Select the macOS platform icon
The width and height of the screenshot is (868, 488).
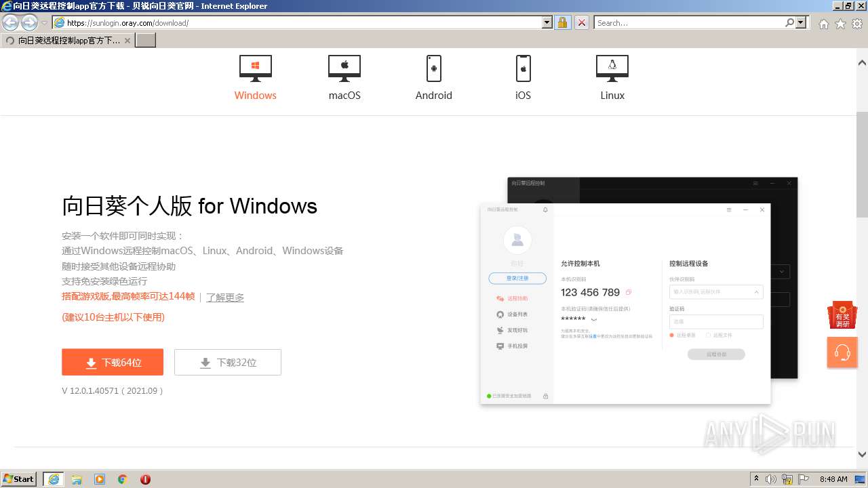point(344,68)
